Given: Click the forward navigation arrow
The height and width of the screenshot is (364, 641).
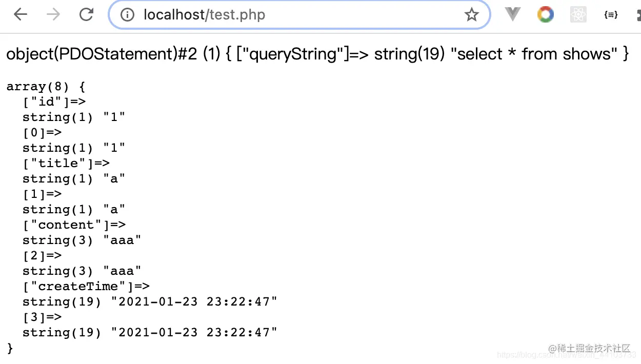Looking at the screenshot, I should click(x=53, y=15).
